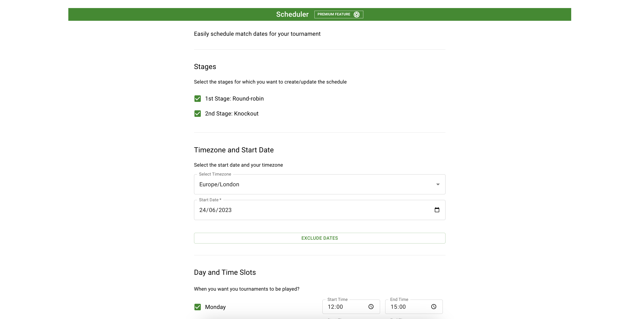Click the PREMIUM FEATURE badge

click(x=339, y=15)
